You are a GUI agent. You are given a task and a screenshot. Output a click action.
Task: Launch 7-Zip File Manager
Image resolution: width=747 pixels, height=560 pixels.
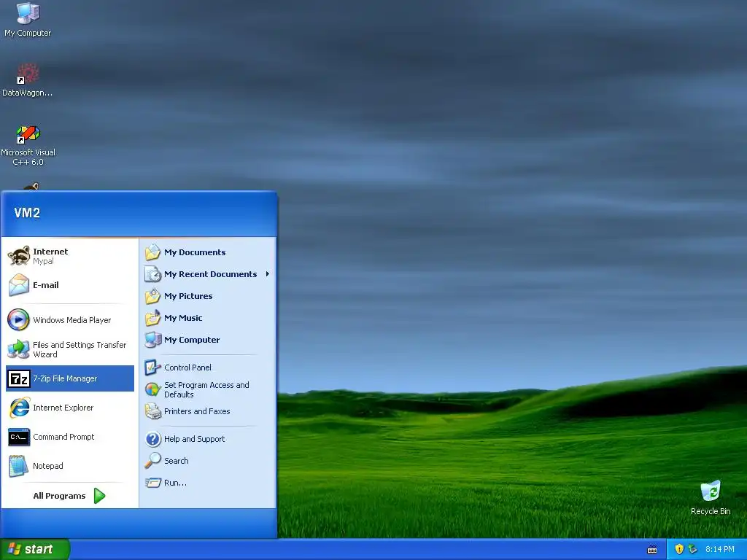[x=69, y=378]
